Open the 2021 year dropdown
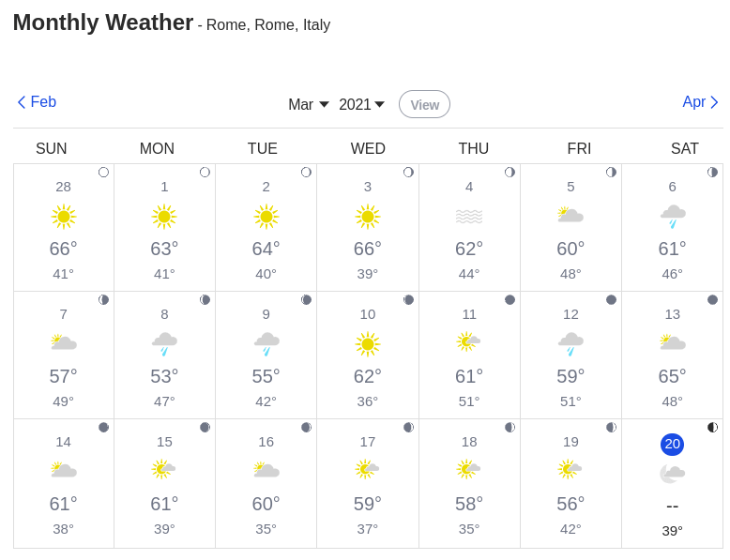 tap(362, 104)
